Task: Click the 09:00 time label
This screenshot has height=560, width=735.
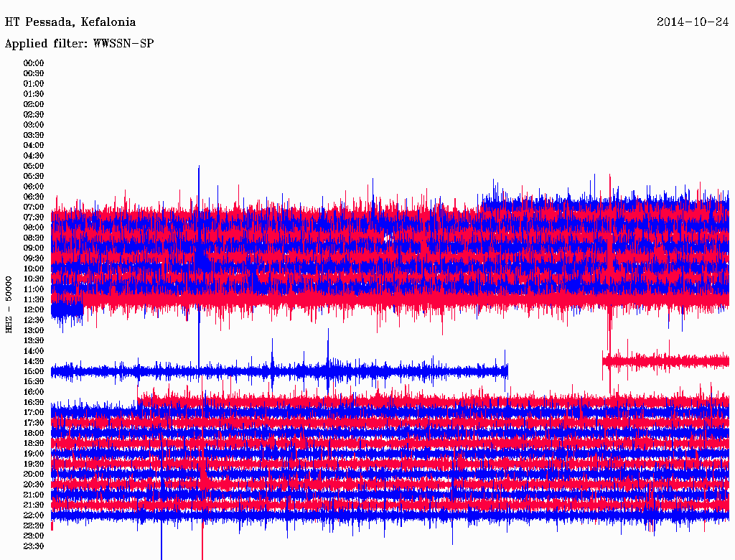Action: 34,248
